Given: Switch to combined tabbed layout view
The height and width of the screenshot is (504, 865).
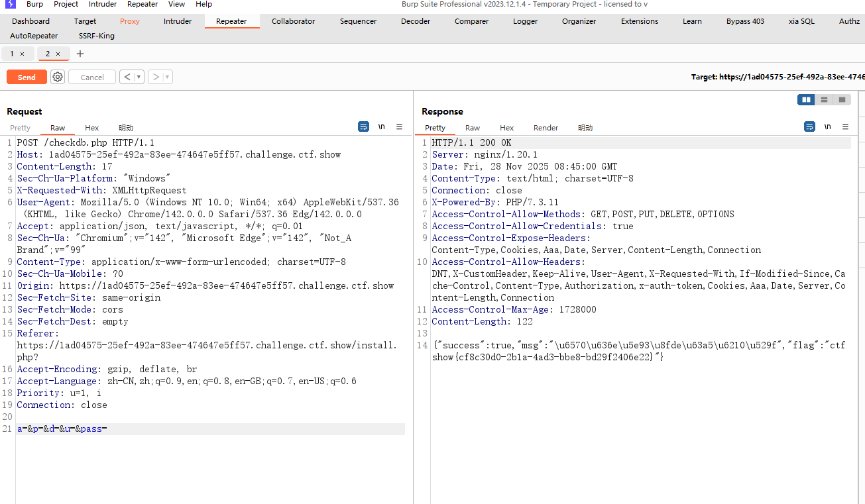Looking at the screenshot, I should pos(842,99).
